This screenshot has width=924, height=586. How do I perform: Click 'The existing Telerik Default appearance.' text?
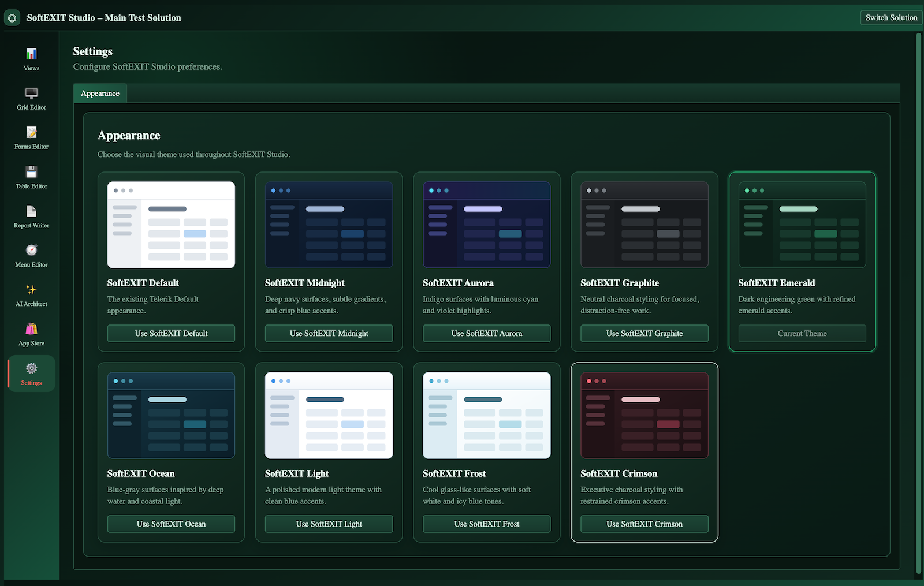153,305
